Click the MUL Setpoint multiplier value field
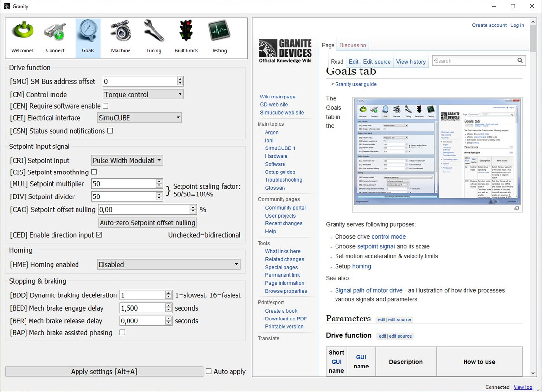Viewport: 542px width, 392px height. click(124, 183)
